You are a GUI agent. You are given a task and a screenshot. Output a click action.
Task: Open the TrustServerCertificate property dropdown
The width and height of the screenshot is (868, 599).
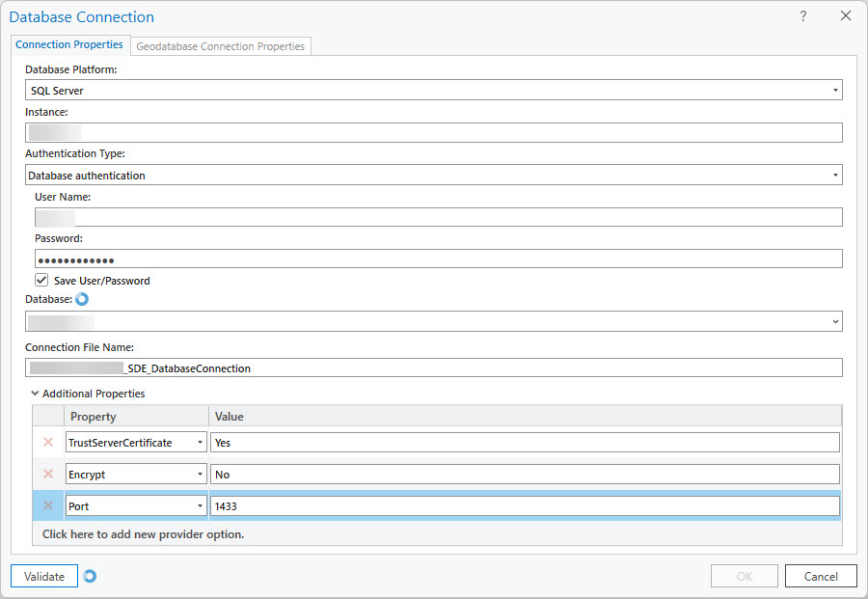click(200, 443)
